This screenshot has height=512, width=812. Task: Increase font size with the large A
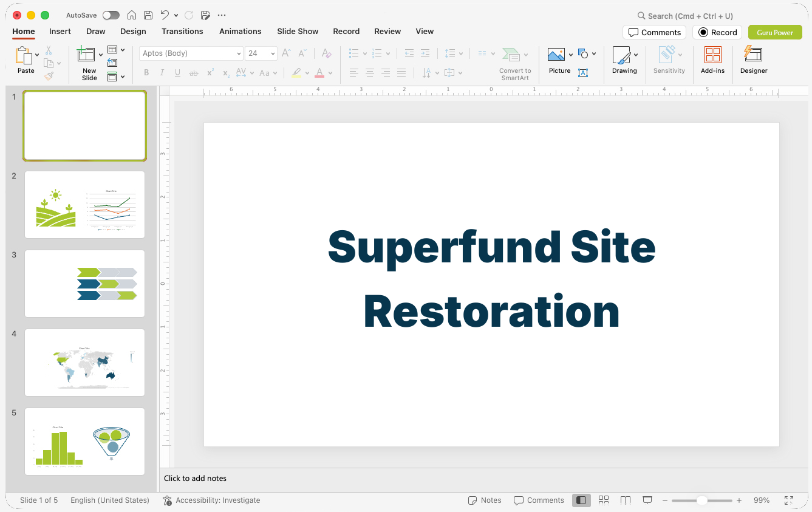click(x=286, y=53)
